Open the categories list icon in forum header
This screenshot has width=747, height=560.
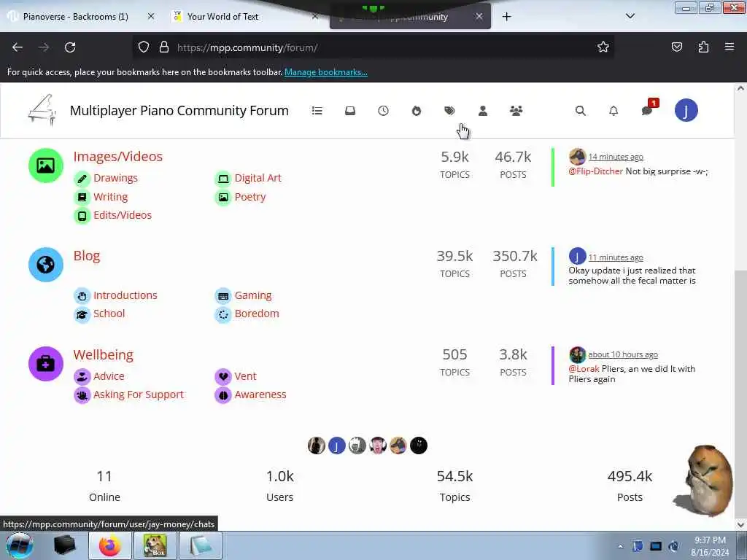pyautogui.click(x=317, y=111)
